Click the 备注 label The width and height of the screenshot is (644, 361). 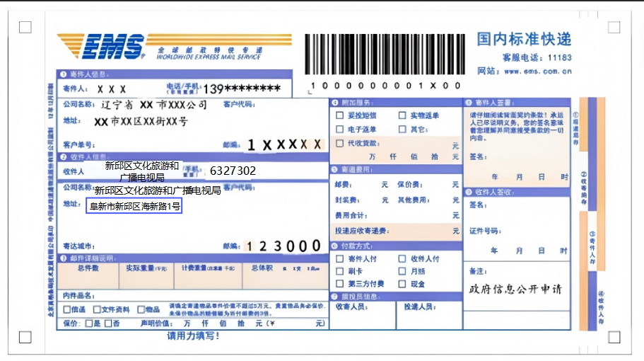point(478,271)
